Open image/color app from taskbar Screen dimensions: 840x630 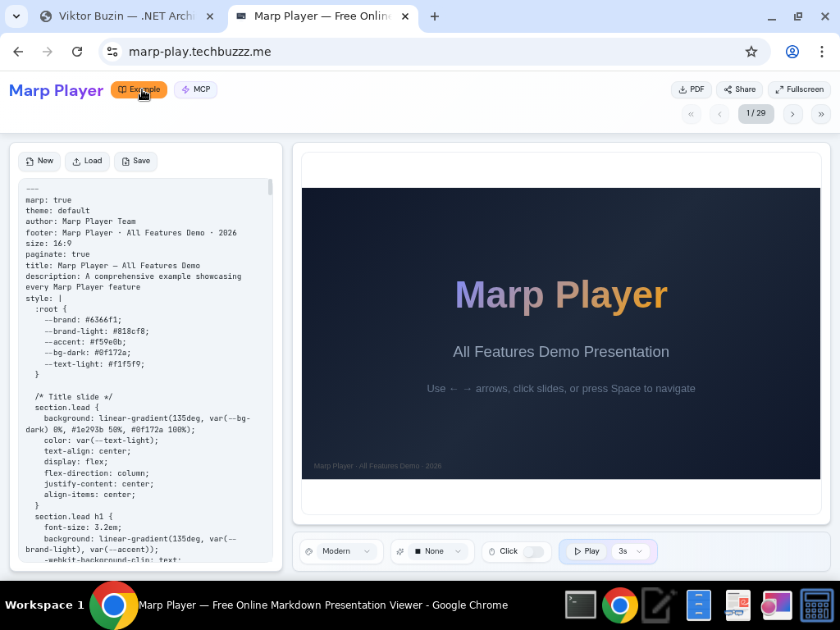(777, 605)
